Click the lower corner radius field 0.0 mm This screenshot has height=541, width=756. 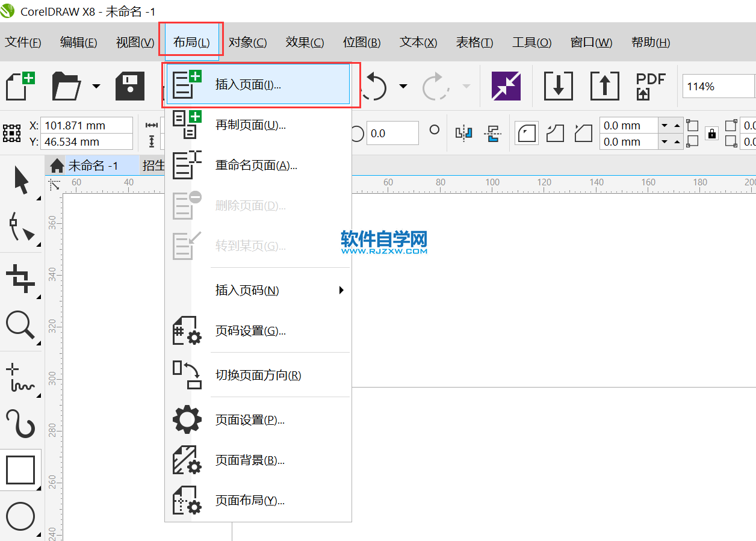[629, 141]
